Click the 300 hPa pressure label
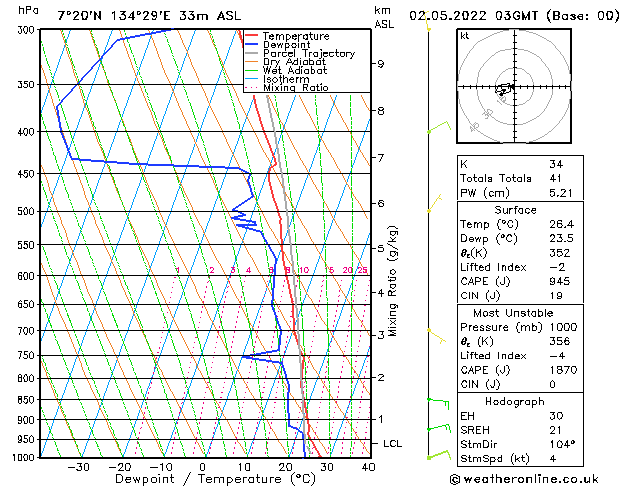The height and width of the screenshot is (486, 629). coord(28,30)
